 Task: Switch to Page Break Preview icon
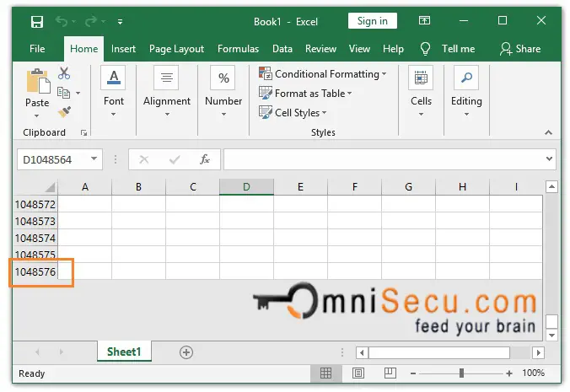pos(390,373)
